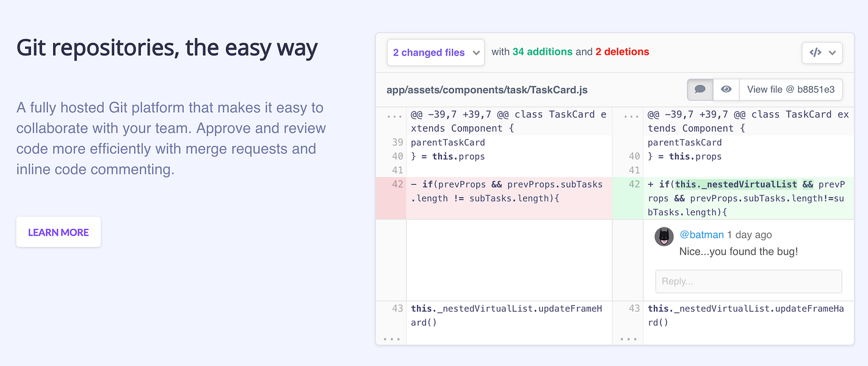868x366 pixels.
Task: Click the 2 deletions text
Action: point(623,52)
